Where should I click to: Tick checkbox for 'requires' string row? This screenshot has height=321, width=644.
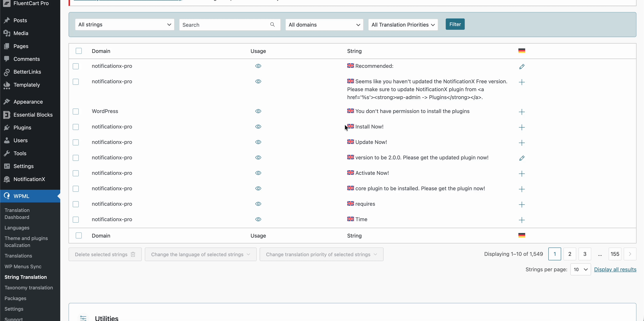tap(76, 204)
